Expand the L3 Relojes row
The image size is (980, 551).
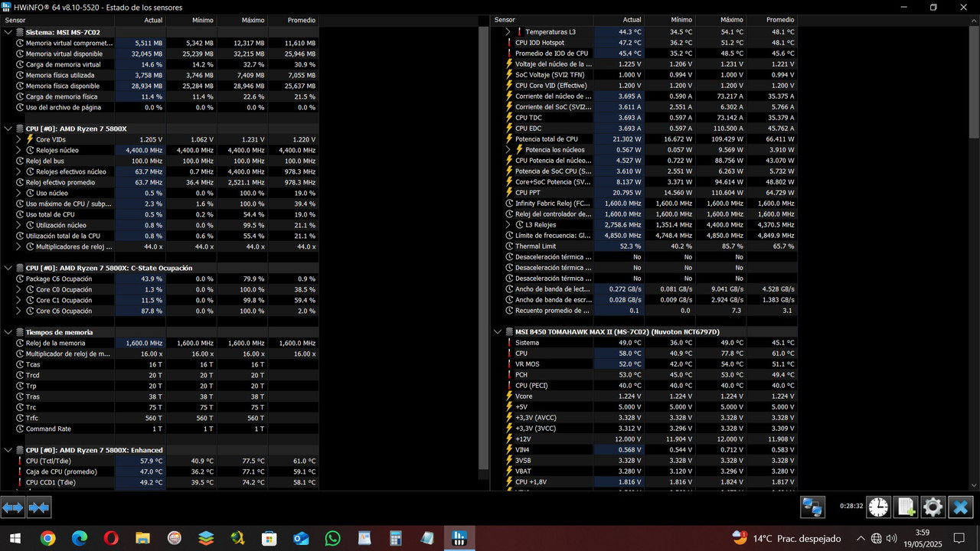tap(508, 225)
